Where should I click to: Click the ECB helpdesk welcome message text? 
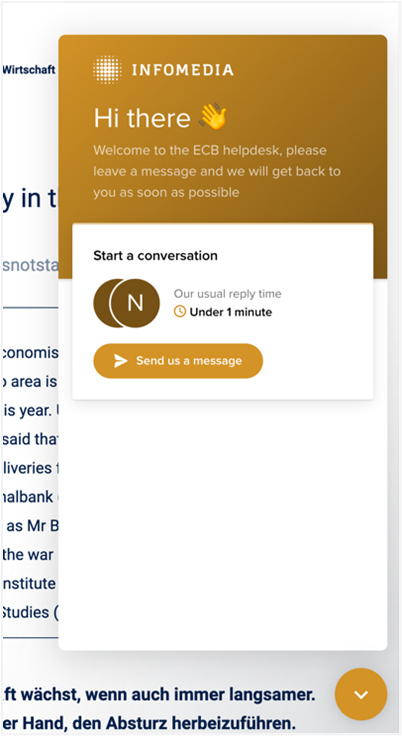tap(216, 171)
